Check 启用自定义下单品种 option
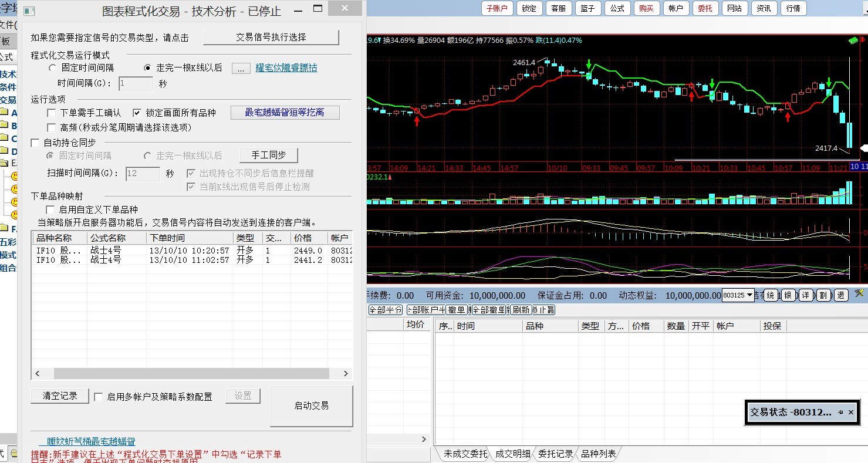The image size is (868, 463). pos(50,209)
